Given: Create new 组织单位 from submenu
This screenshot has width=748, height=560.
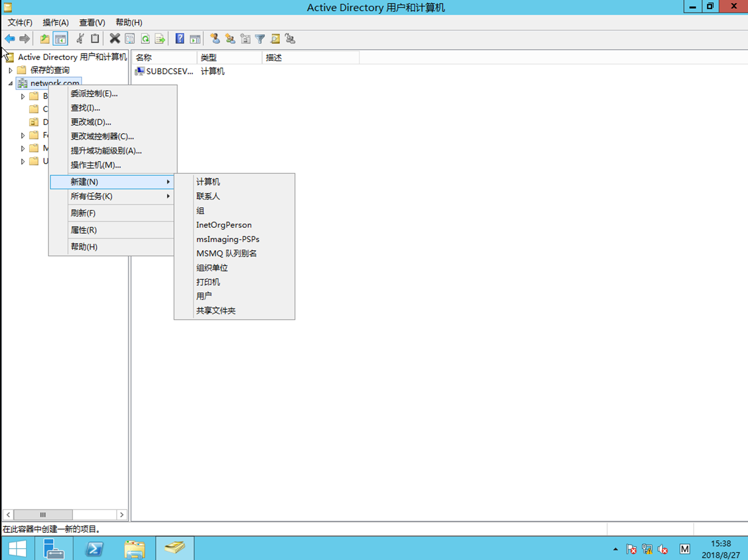Looking at the screenshot, I should point(234,267).
